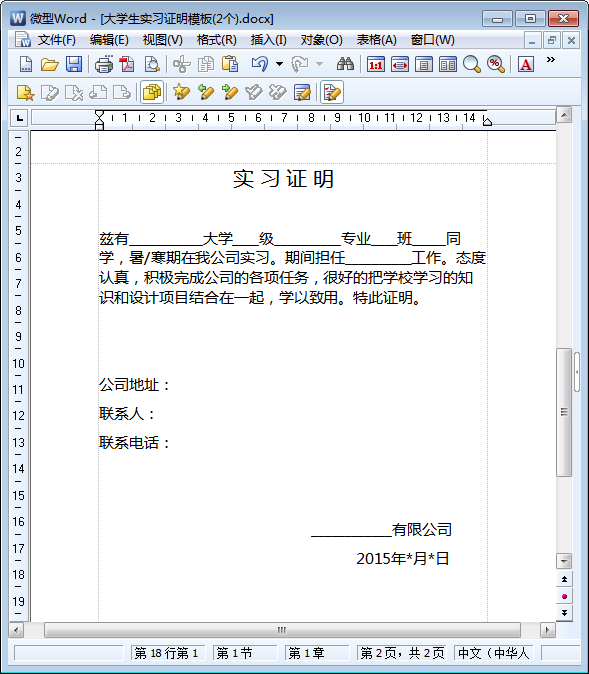This screenshot has height=674, width=589.
Task: Open the 文件(F) menu
Action: pyautogui.click(x=56, y=40)
